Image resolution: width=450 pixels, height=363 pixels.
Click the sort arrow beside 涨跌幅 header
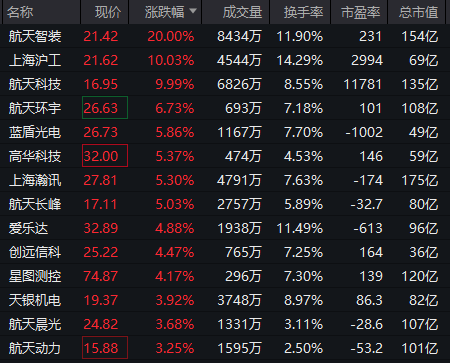pos(193,11)
